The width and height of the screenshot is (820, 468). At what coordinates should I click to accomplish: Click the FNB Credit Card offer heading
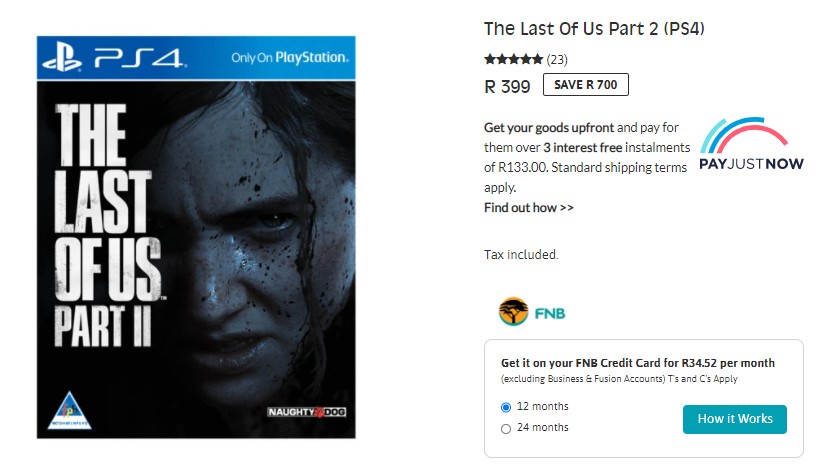pos(638,363)
